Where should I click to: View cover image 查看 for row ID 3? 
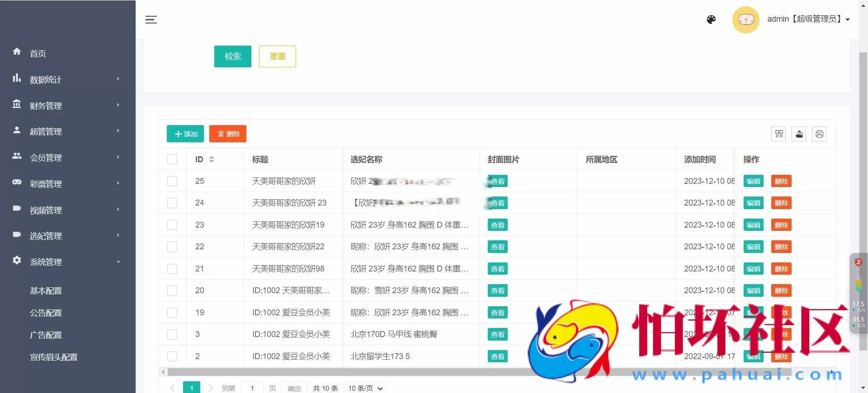(498, 334)
